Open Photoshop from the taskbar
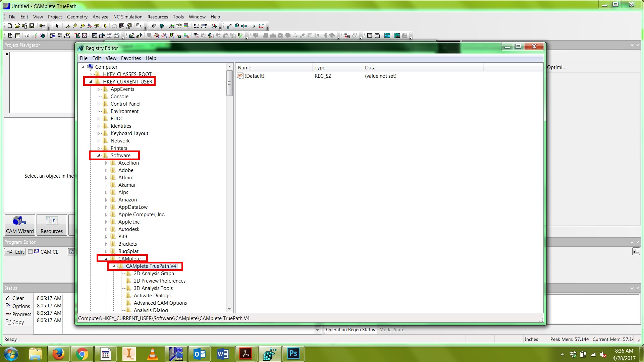 tap(293, 354)
